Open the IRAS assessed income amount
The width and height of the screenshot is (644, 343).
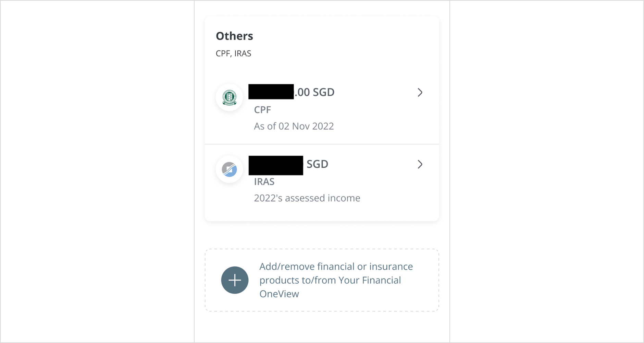(288, 165)
